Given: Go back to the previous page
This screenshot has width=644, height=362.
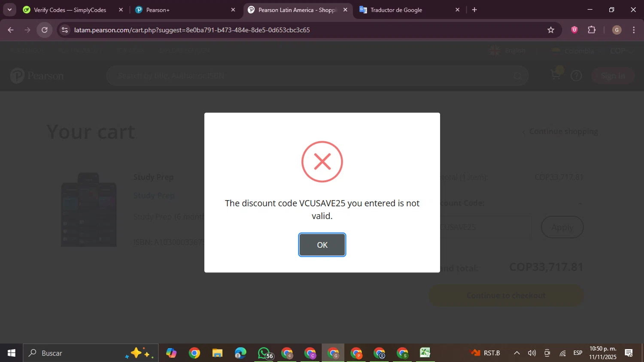Looking at the screenshot, I should click(x=11, y=30).
